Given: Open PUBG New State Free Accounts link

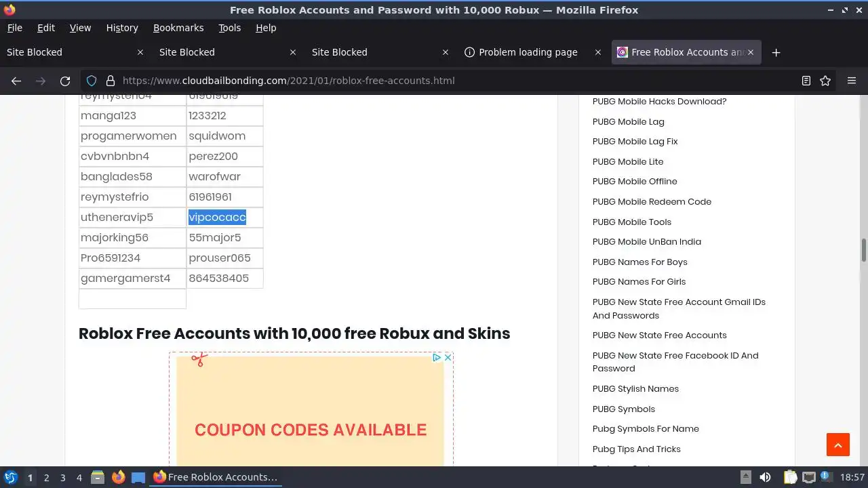Looking at the screenshot, I should pyautogui.click(x=659, y=335).
